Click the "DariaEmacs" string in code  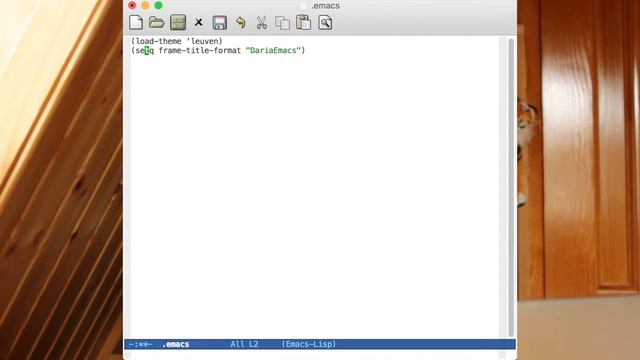pyautogui.click(x=273, y=51)
